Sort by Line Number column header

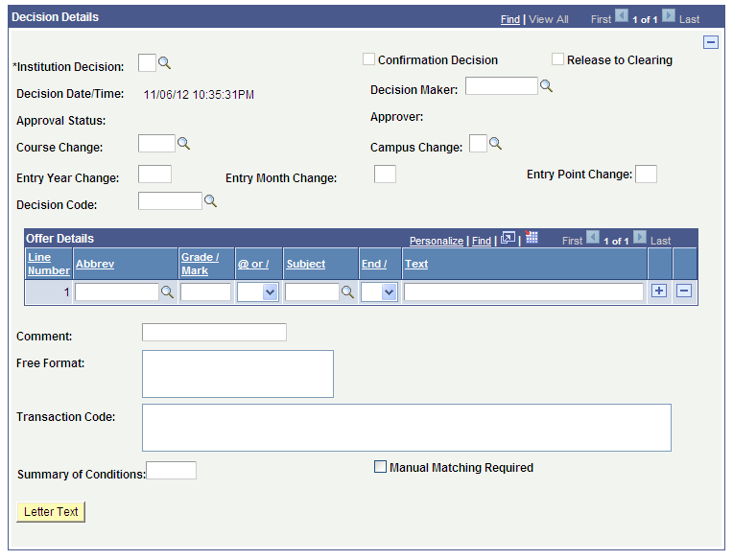tap(49, 264)
